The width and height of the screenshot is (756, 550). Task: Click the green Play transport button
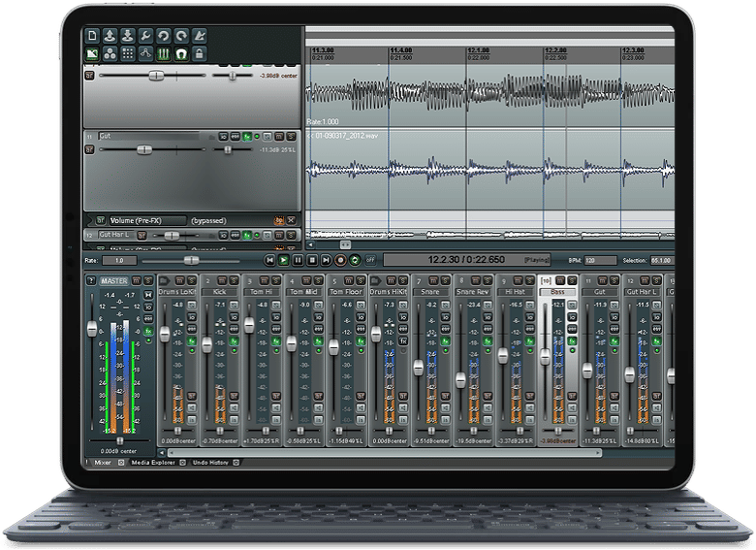[283, 261]
